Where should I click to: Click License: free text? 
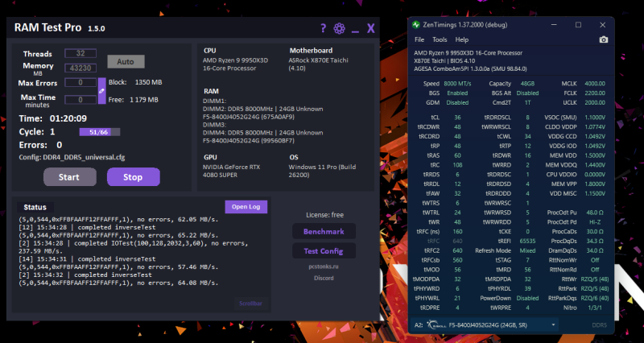click(324, 215)
